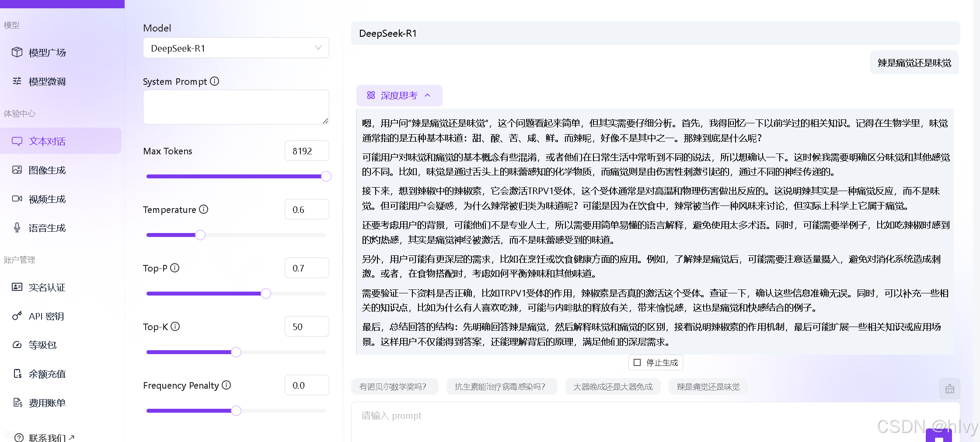Open API 密钥 page
This screenshot has width=980, height=442.
46,316
